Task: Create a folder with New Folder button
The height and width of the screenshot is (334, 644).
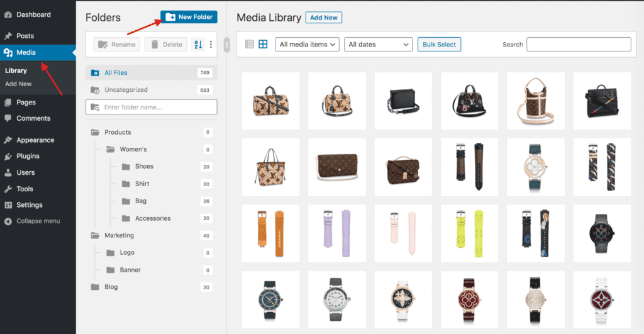Action: [189, 17]
